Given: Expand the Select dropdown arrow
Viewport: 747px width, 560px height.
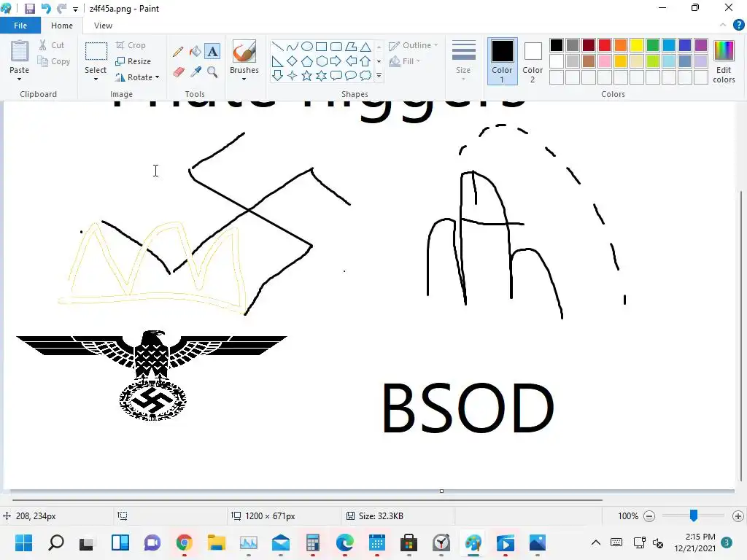Looking at the screenshot, I should point(96,79).
